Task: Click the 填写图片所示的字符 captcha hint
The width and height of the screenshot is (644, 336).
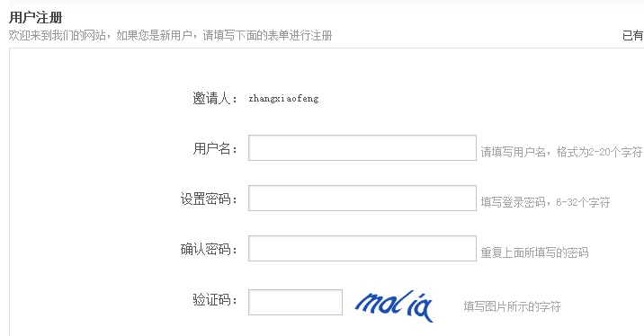Action: (x=512, y=306)
